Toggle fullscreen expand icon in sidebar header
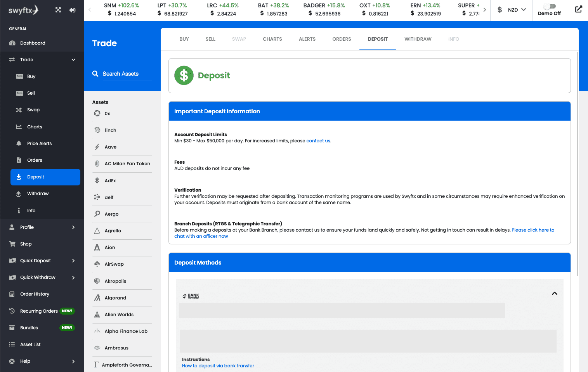Viewport: 588px width, 372px height. point(58,10)
